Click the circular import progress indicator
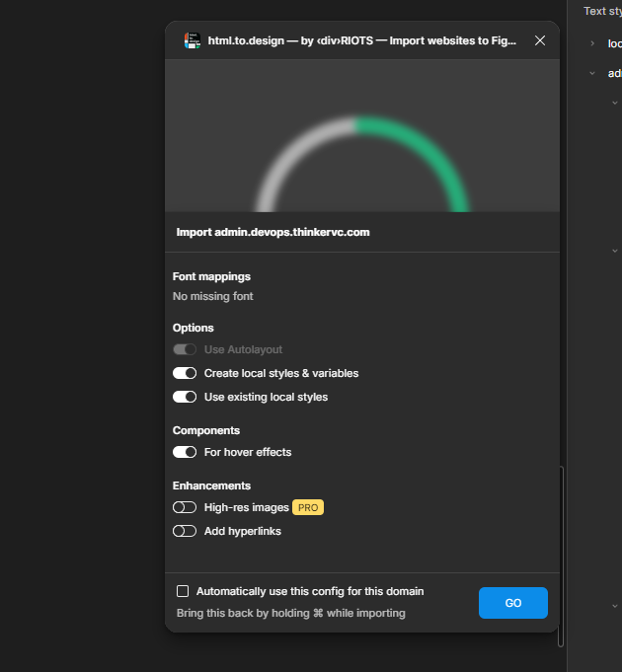The width and height of the screenshot is (622, 672). click(362, 164)
